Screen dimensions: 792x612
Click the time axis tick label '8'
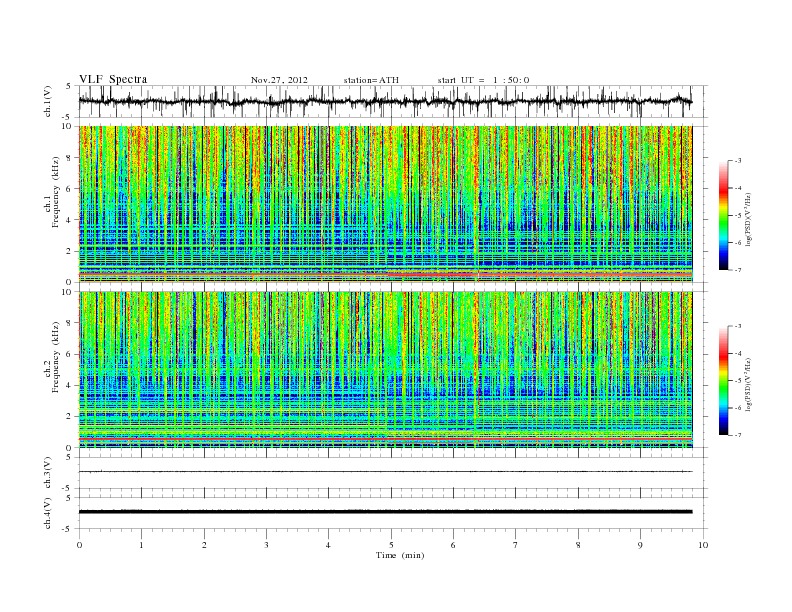[x=578, y=545]
